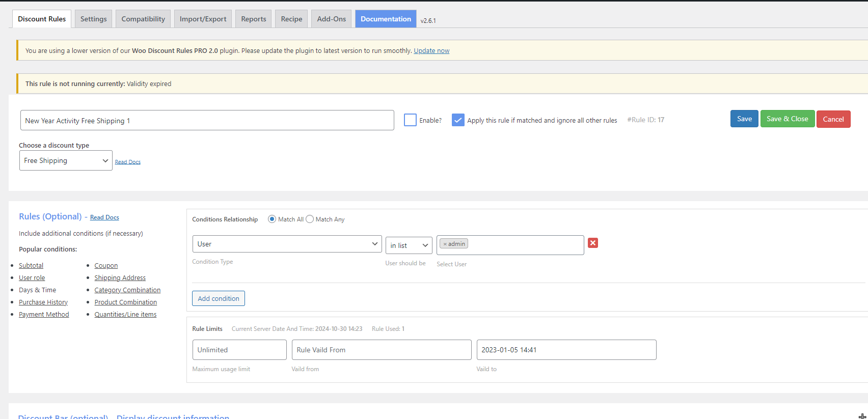Open the Shipping Address condition link

(120, 277)
